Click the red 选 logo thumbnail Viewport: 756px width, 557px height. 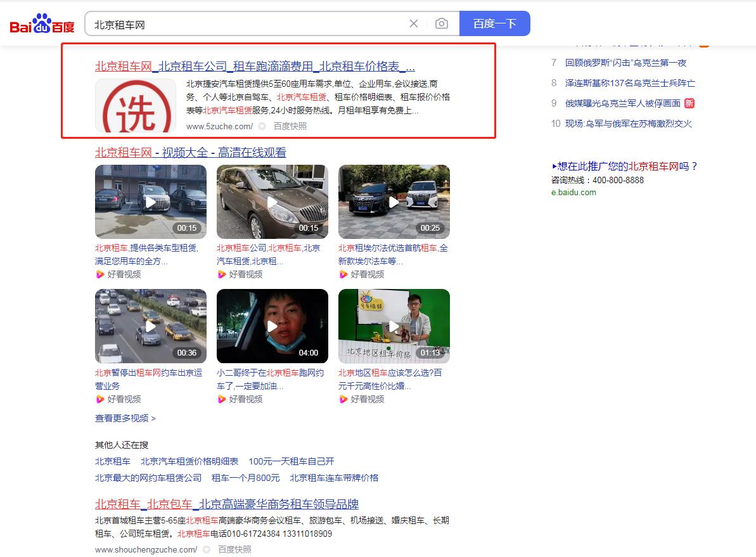tap(136, 105)
